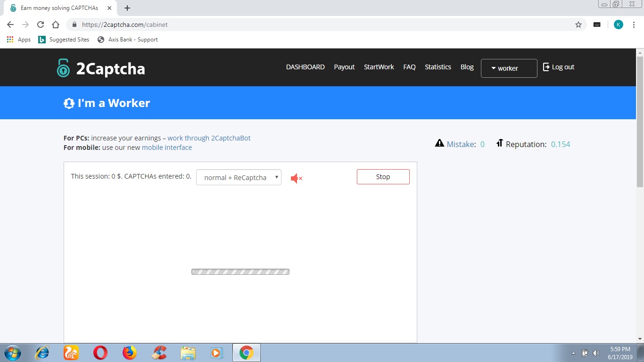Open the Axis Bank - Support bookmark
This screenshot has width=644, height=362.
coord(127,40)
